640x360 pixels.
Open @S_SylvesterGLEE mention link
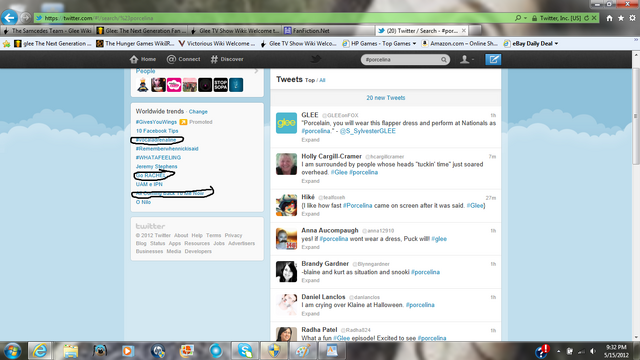click(368, 131)
